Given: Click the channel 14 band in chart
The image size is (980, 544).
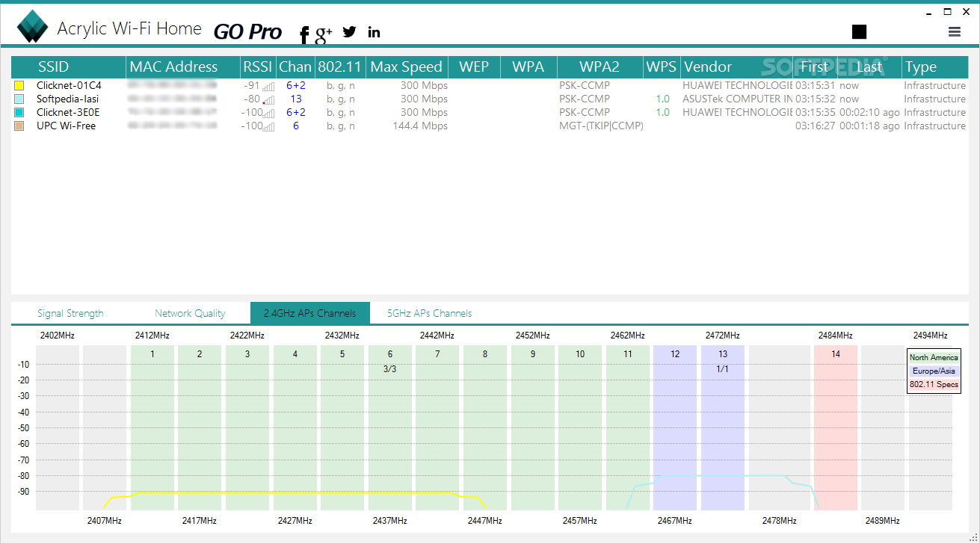Looking at the screenshot, I should (836, 427).
